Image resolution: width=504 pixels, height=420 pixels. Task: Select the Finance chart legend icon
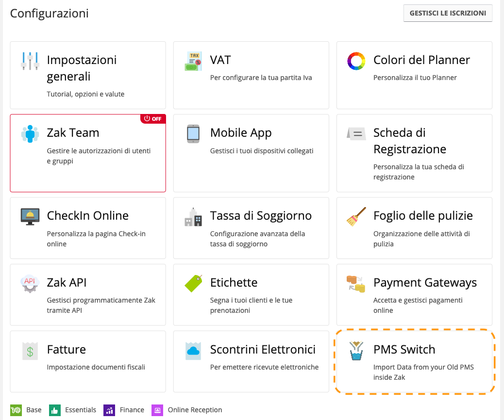pos(109,410)
